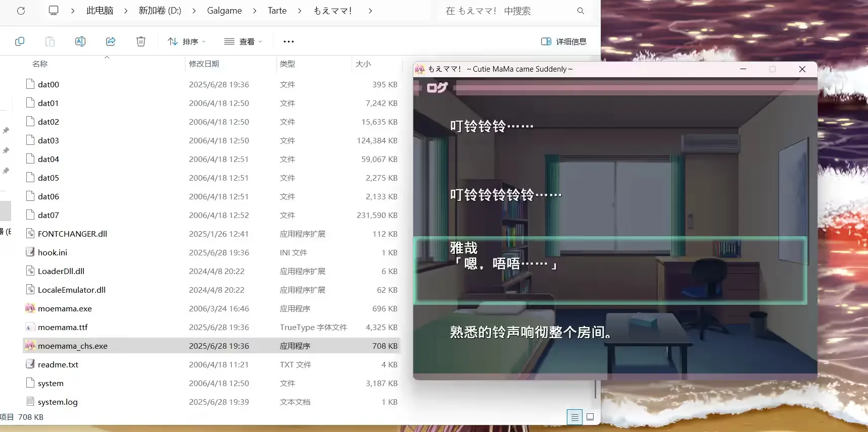The width and height of the screenshot is (868, 432).
Task: Sort by the 名称 column header
Action: pyautogui.click(x=40, y=64)
